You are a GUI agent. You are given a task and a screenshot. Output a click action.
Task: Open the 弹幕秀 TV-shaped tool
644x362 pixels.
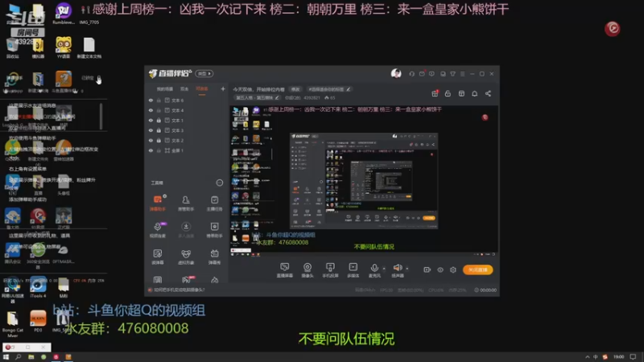pos(214,257)
